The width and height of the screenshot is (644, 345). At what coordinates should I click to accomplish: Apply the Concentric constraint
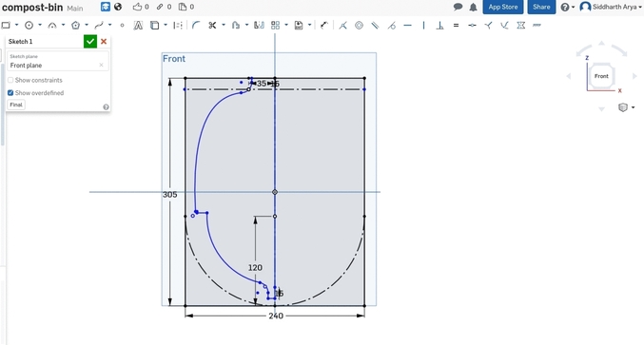click(359, 26)
